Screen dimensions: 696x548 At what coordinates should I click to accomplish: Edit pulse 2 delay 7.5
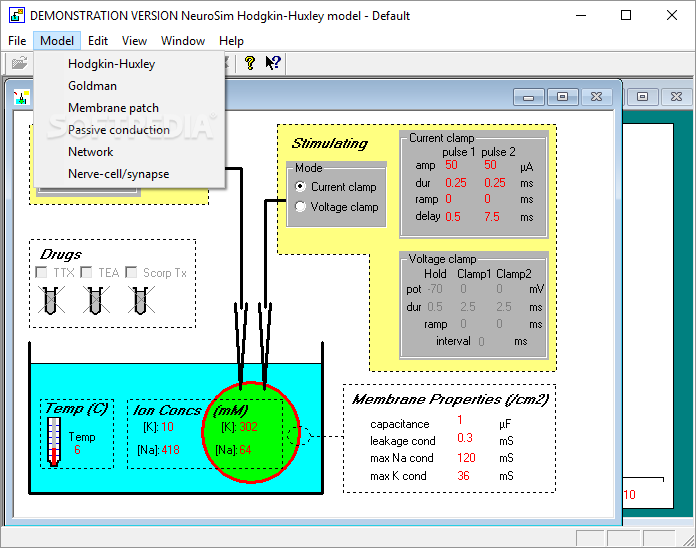492,217
